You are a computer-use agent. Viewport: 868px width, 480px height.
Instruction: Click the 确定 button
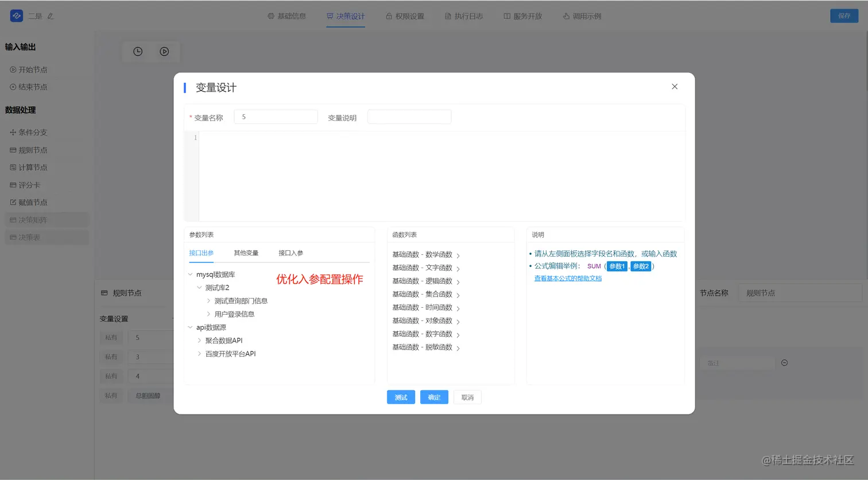pos(434,397)
